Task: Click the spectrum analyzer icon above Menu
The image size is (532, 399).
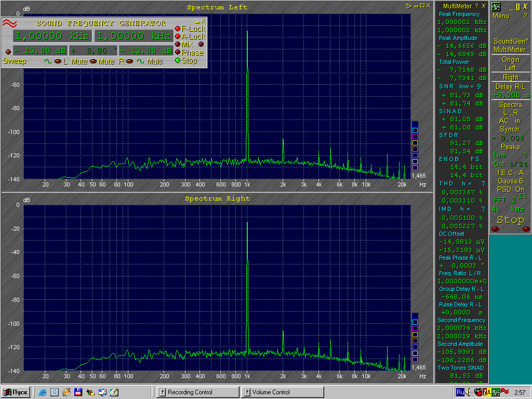Action: [x=496, y=7]
